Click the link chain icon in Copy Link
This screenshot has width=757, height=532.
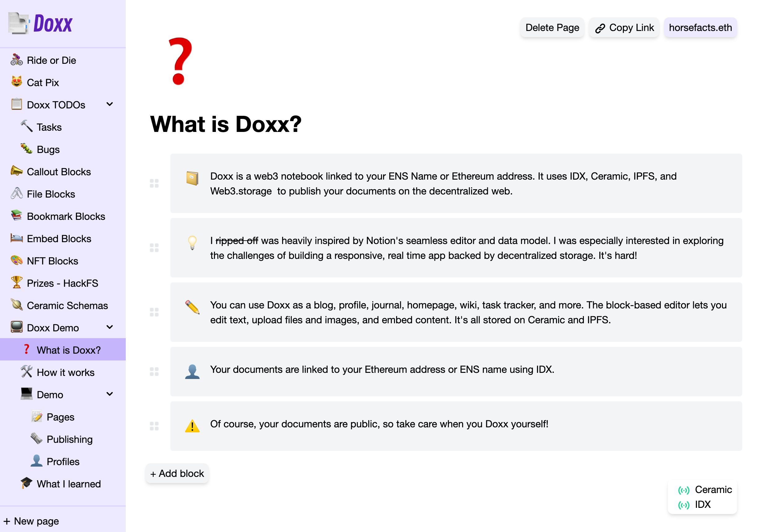(600, 28)
